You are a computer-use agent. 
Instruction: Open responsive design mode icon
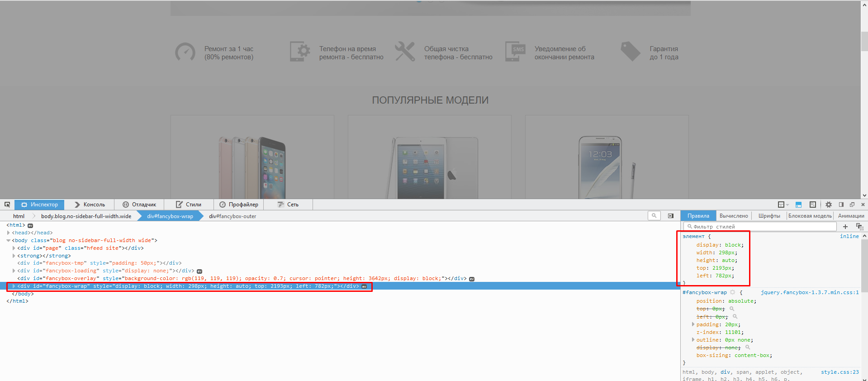[x=812, y=205]
